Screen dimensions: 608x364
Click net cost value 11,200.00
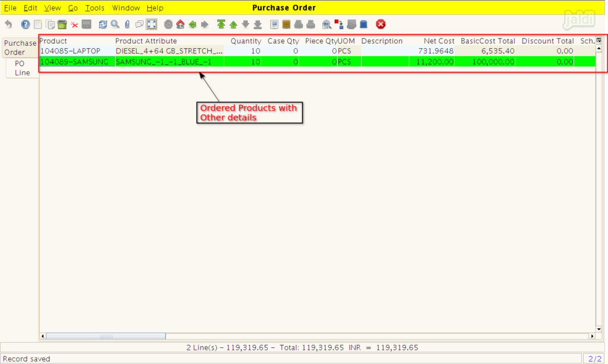point(432,62)
